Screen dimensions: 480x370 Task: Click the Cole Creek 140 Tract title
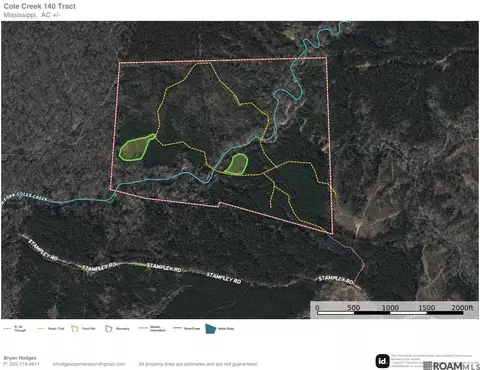pyautogui.click(x=40, y=6)
